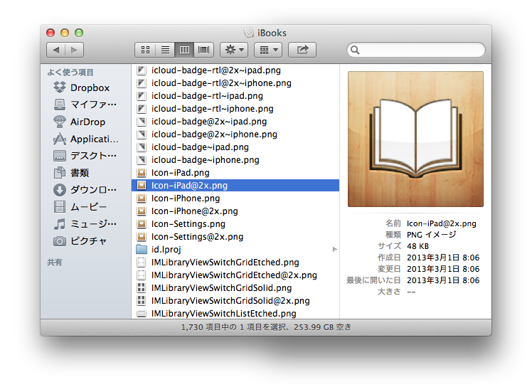
Task: Open Applications in the sidebar
Action: (85, 139)
